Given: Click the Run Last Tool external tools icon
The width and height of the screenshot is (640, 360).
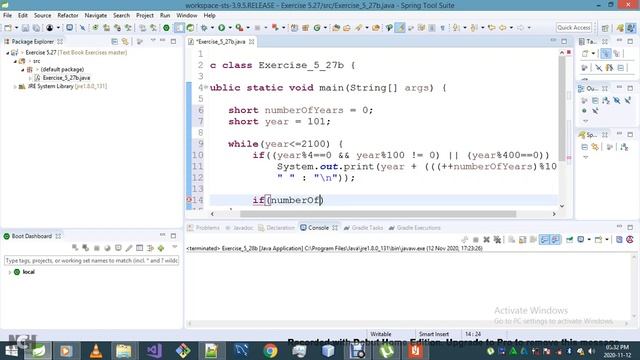Looking at the screenshot, I should (x=240, y=28).
